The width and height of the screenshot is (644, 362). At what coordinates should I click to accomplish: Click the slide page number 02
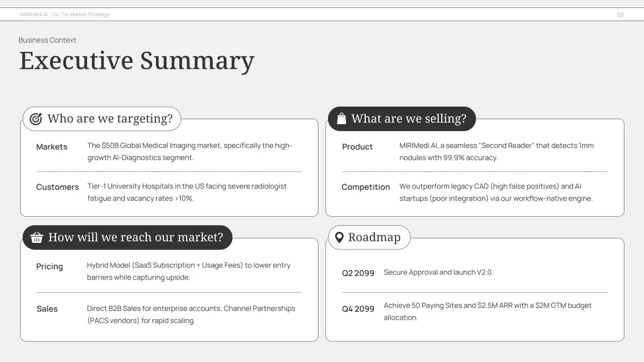620,15
